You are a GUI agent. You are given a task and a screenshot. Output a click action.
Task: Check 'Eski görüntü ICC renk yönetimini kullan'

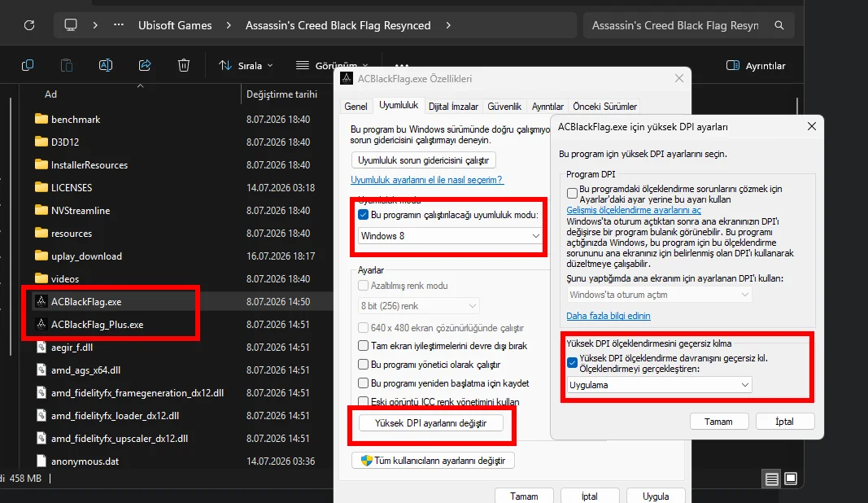click(363, 401)
